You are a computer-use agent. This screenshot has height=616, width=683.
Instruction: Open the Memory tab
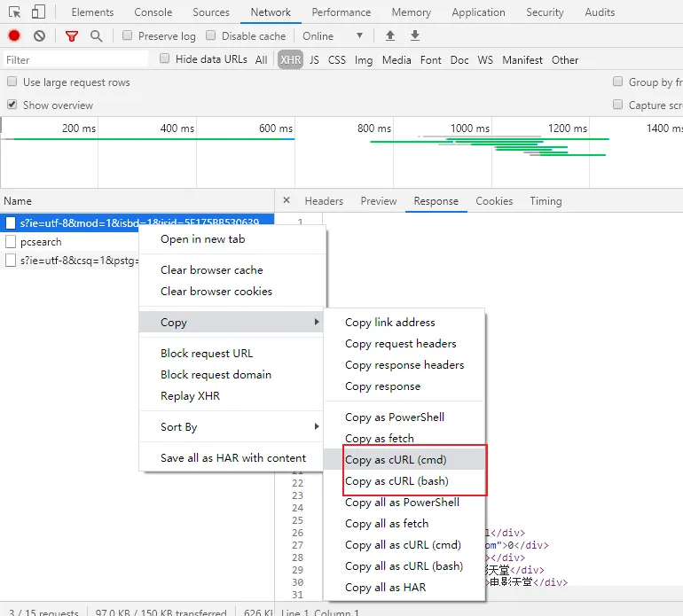coord(412,12)
